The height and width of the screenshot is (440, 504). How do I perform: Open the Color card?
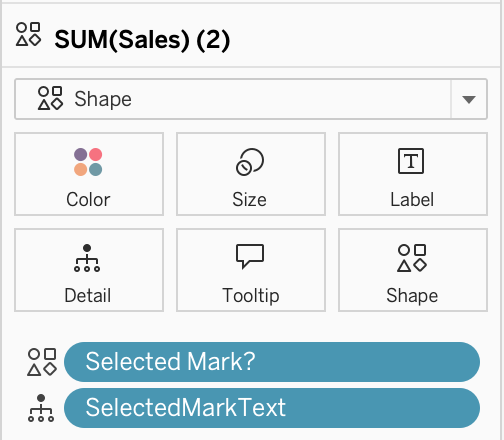[89, 174]
